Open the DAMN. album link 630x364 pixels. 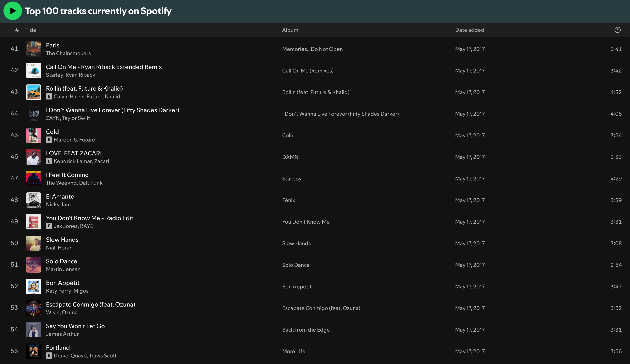(291, 157)
